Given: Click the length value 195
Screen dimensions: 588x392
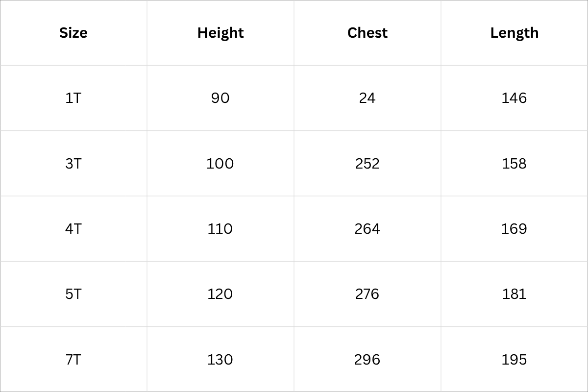Looking at the screenshot, I should tap(514, 360).
